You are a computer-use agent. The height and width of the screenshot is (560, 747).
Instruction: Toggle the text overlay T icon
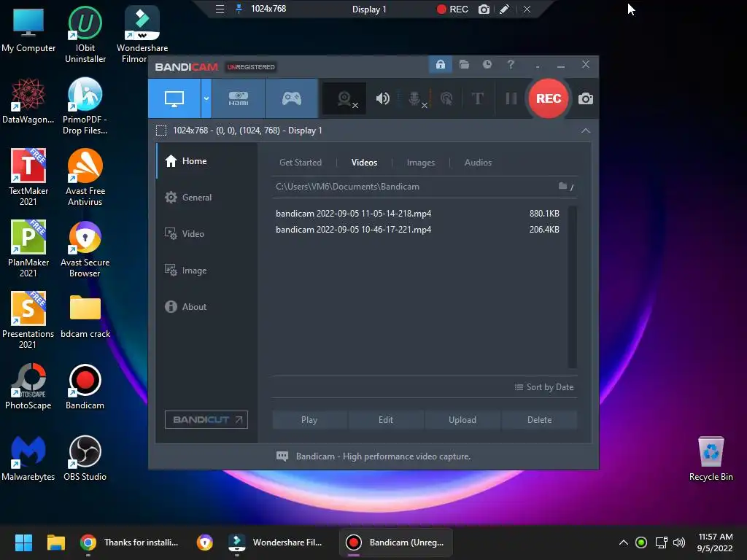477,98
